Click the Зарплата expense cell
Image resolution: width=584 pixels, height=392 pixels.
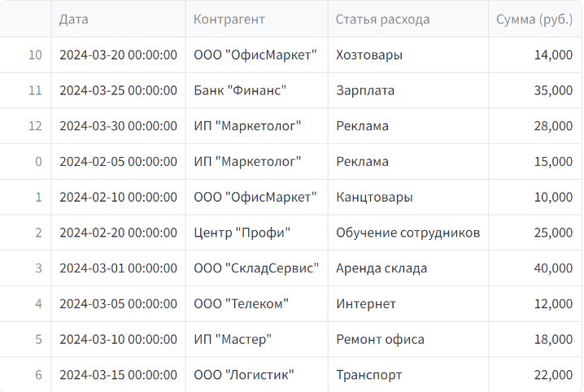[407, 90]
